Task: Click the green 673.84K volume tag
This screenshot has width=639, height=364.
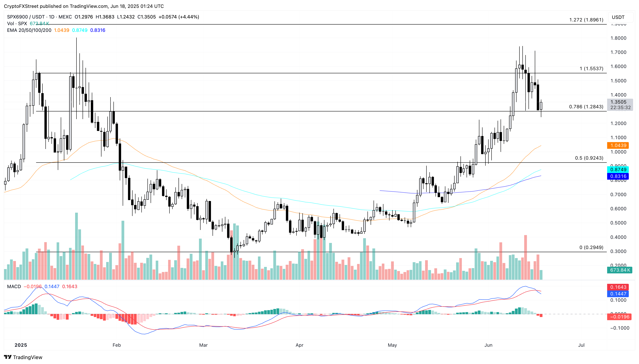Action: point(620,270)
